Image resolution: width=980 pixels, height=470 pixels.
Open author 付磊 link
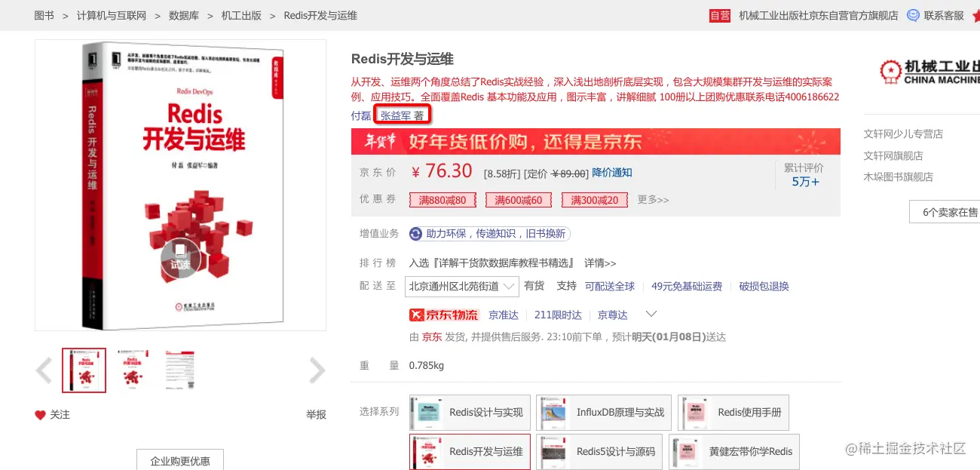click(x=361, y=115)
